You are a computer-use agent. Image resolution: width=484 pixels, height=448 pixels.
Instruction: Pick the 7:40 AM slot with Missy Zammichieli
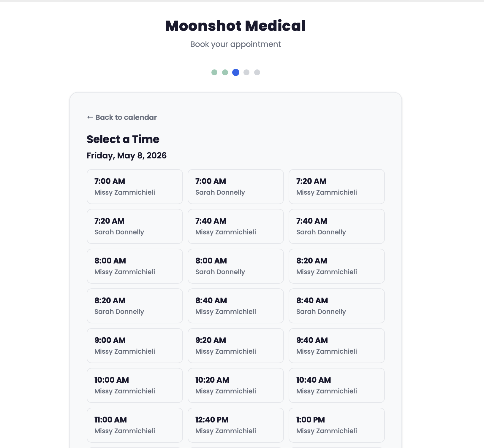click(235, 226)
